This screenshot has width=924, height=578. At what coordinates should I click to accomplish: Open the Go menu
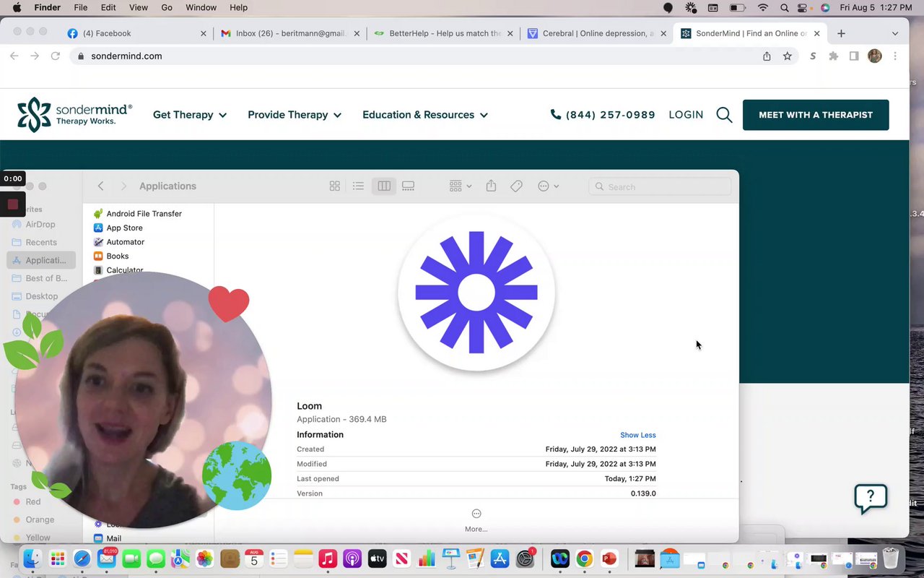click(167, 7)
